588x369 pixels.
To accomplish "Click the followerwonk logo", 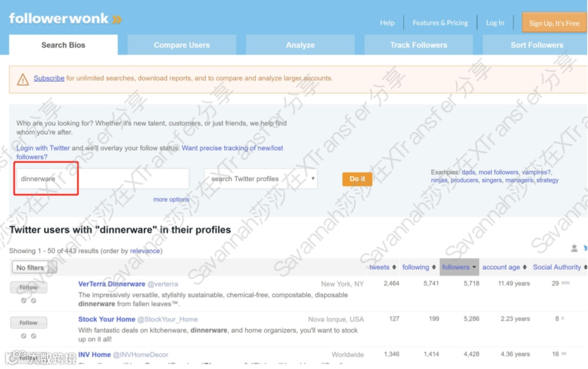I will (65, 19).
